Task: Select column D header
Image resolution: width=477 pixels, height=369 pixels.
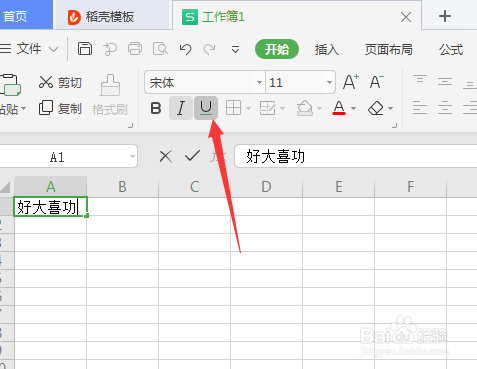Action: (266, 187)
